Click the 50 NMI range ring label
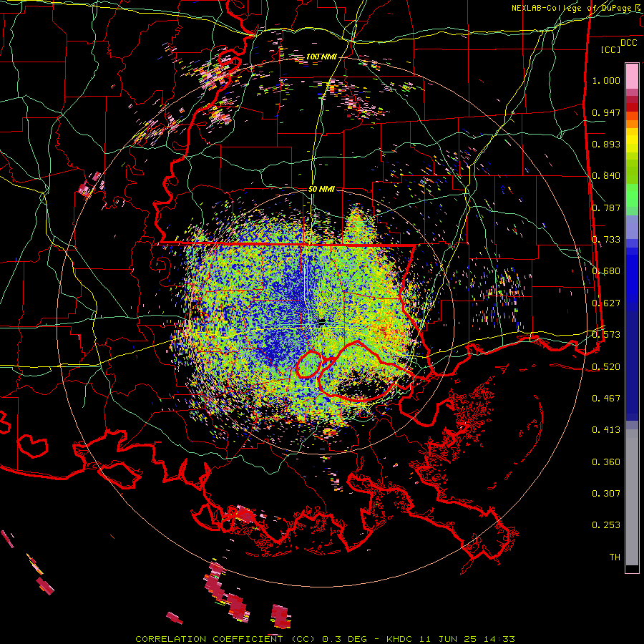Viewport: 644px width, 644px height. [321, 189]
